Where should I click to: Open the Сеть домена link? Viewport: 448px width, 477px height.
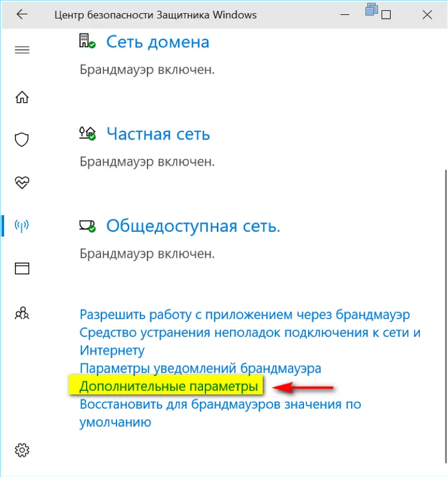pos(158,42)
